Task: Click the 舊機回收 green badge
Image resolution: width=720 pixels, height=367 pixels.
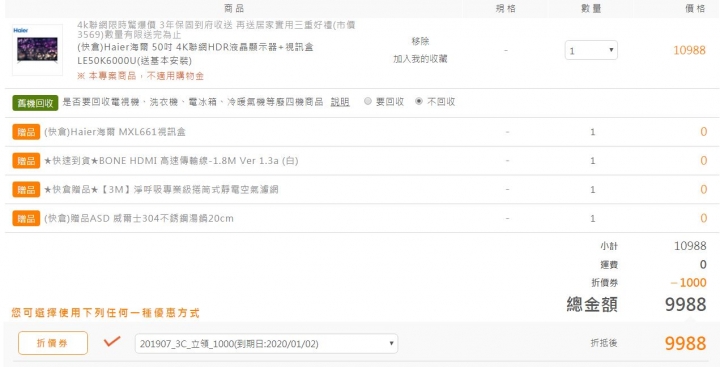Action: 35,103
